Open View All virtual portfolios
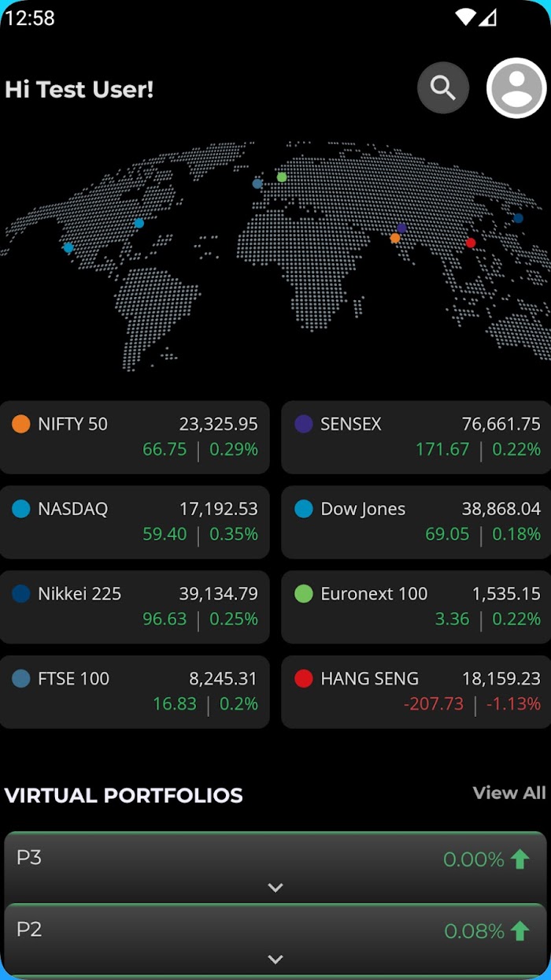This screenshot has height=980, width=551. click(509, 793)
